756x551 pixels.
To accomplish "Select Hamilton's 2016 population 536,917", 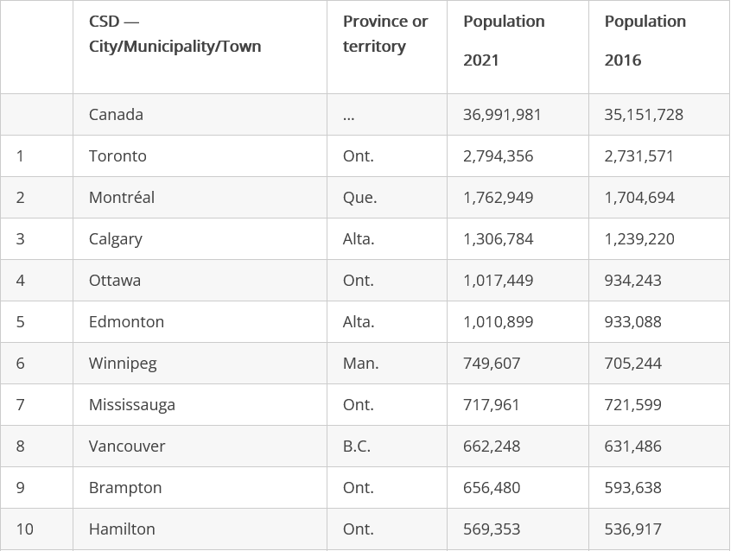I will click(632, 529).
